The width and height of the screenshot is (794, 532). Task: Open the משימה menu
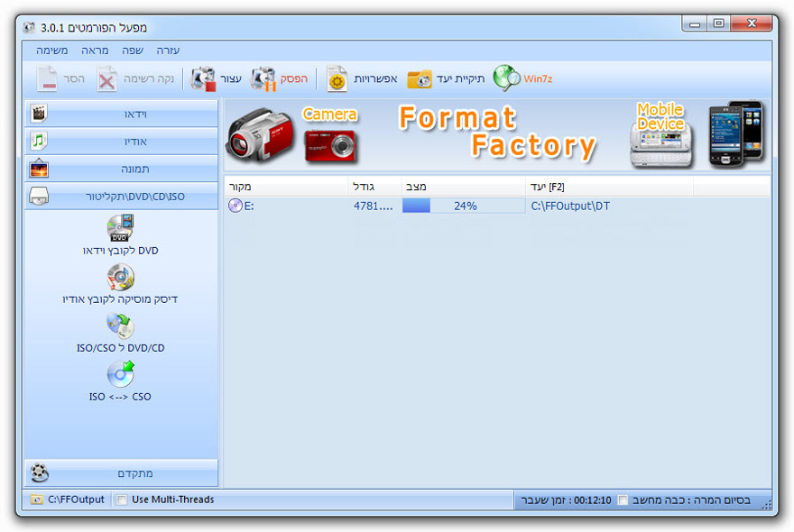pyautogui.click(x=51, y=50)
